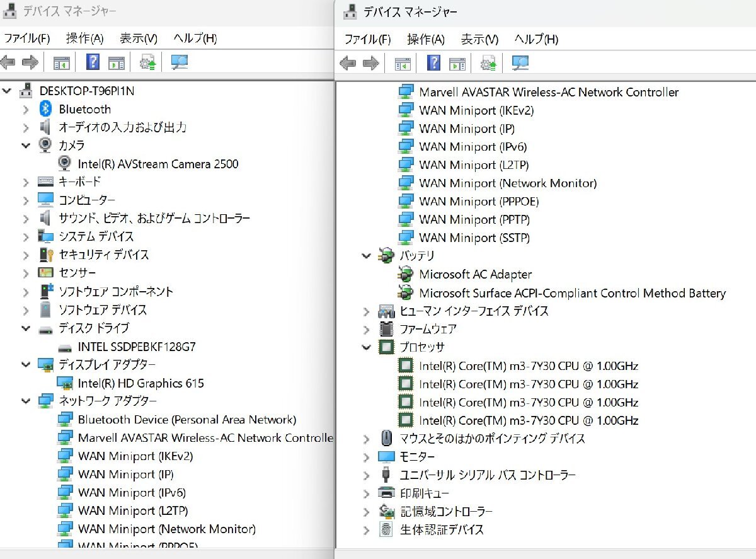Image resolution: width=756 pixels, height=559 pixels.
Task: Collapse the バッテリ category
Action: 367,256
